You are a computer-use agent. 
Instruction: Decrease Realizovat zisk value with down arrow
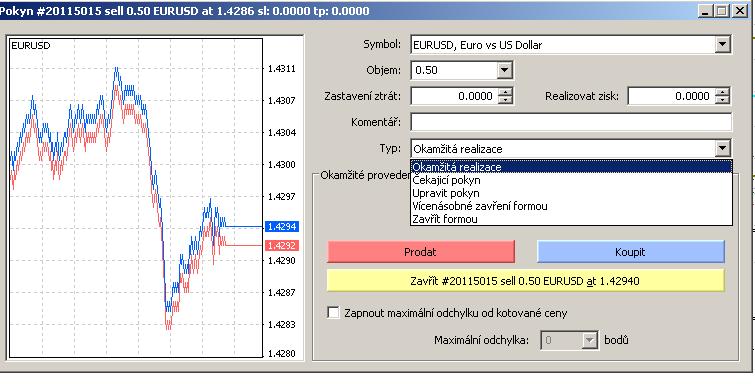[x=722, y=100]
